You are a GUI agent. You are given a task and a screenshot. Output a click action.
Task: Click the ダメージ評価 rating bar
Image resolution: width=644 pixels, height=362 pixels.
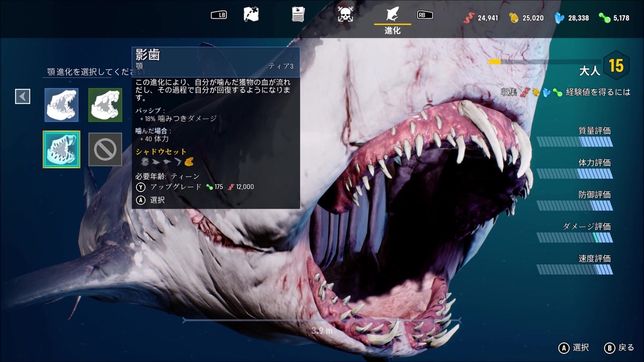575,237
